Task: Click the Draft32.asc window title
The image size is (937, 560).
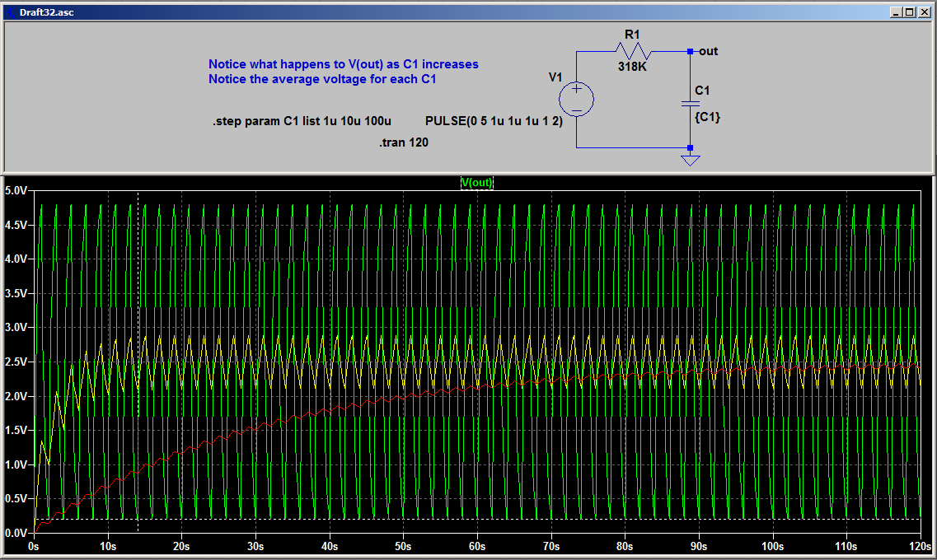Action: (x=47, y=12)
